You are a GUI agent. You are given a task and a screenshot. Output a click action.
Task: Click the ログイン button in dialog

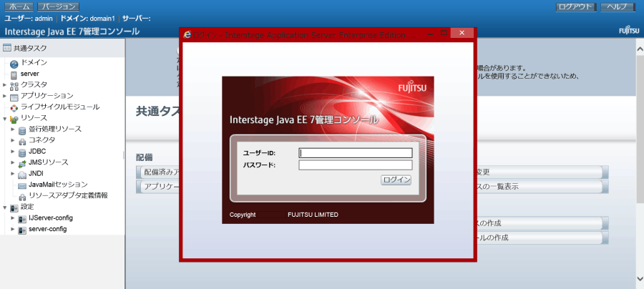396,180
